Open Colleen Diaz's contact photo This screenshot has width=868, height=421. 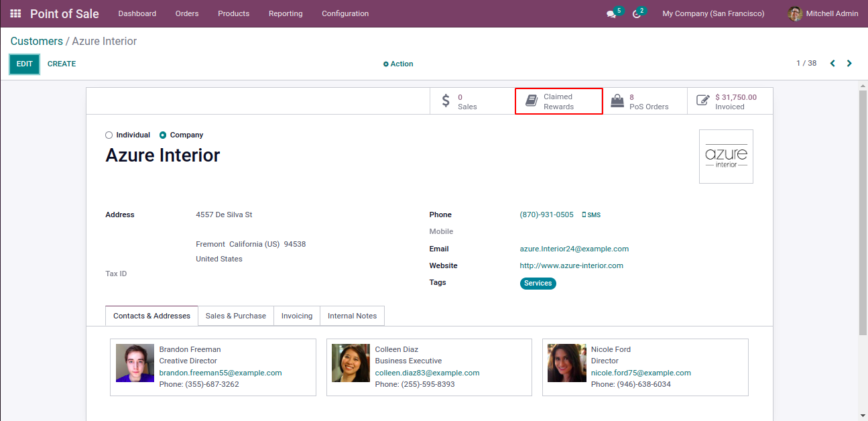[x=351, y=363]
